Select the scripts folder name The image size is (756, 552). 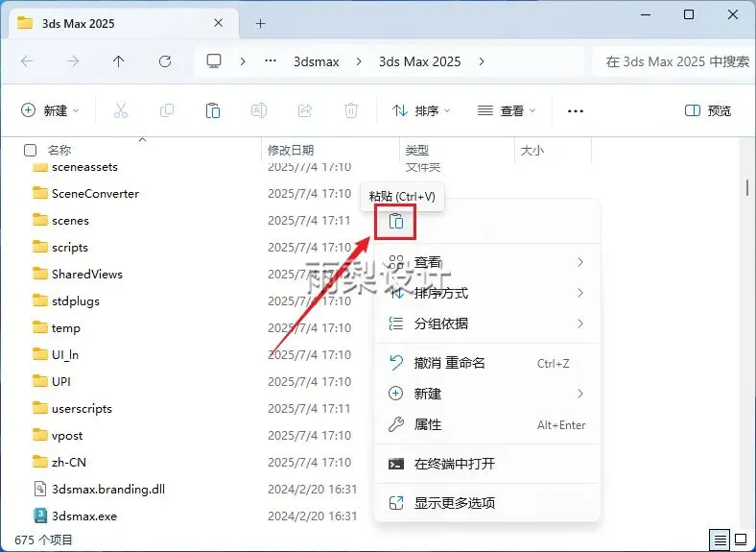point(70,248)
